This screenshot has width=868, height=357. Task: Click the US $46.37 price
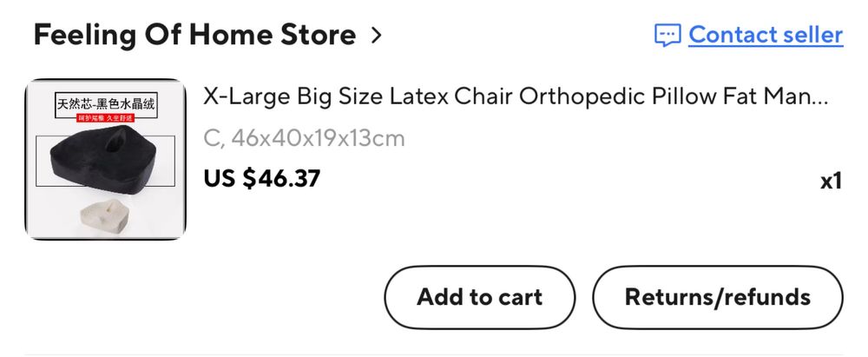tap(262, 178)
